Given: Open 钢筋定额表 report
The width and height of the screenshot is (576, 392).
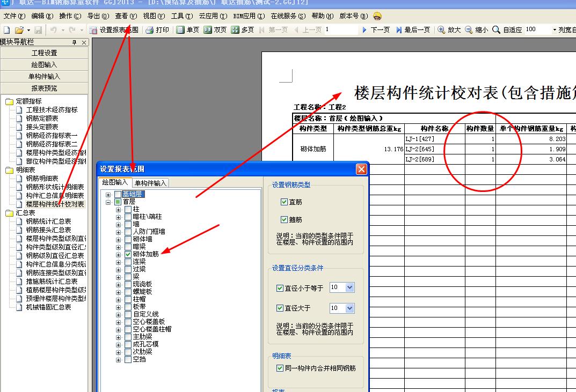Looking at the screenshot, I should pos(42,118).
